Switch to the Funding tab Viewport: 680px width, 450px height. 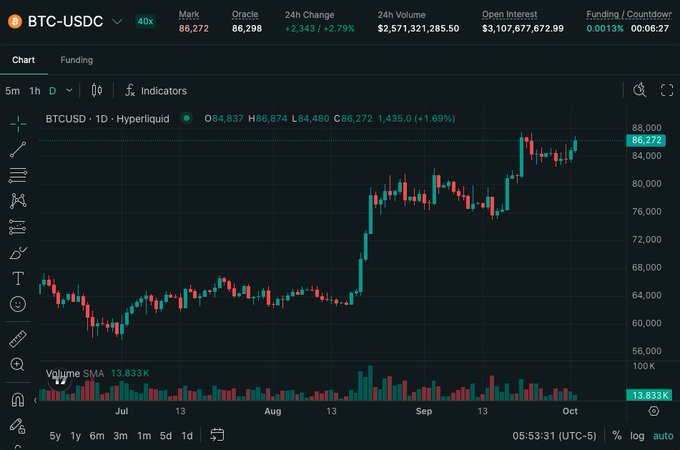pos(76,60)
